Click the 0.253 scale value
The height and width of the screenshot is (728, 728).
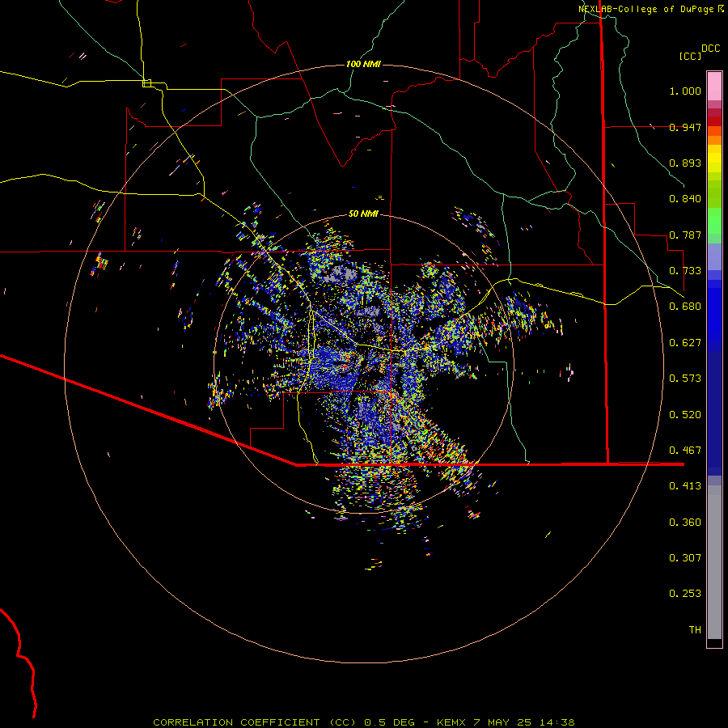pyautogui.click(x=685, y=594)
